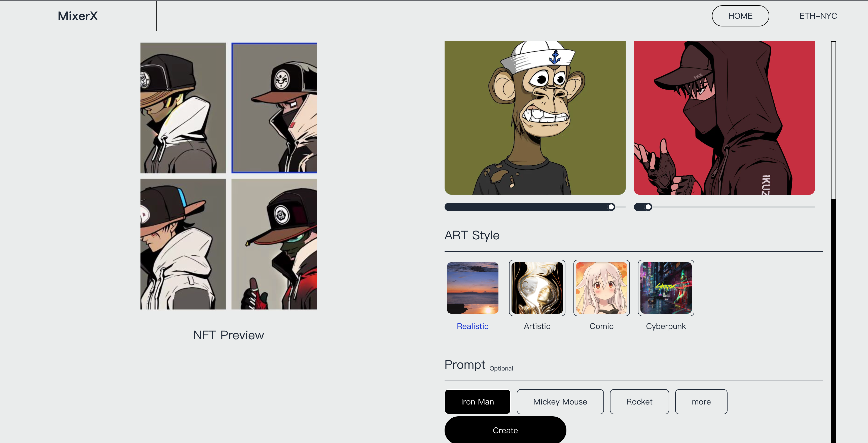The height and width of the screenshot is (443, 868).
Task: Click the Create button
Action: click(x=505, y=429)
